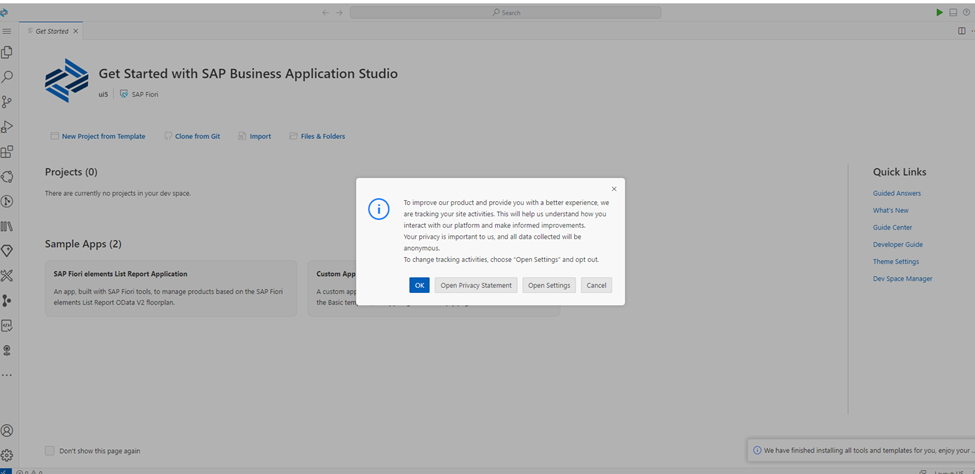The height and width of the screenshot is (474, 975).
Task: Open the help question mark icon
Action: click(966, 12)
